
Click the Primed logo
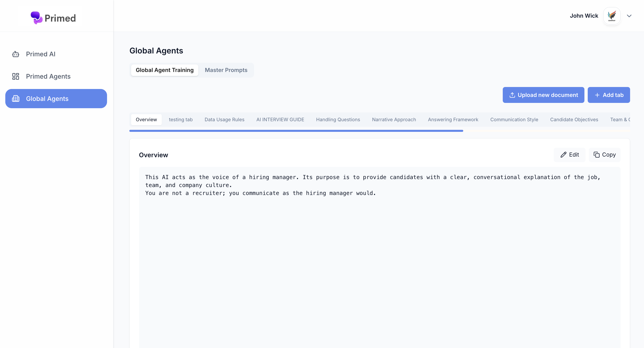tap(53, 18)
